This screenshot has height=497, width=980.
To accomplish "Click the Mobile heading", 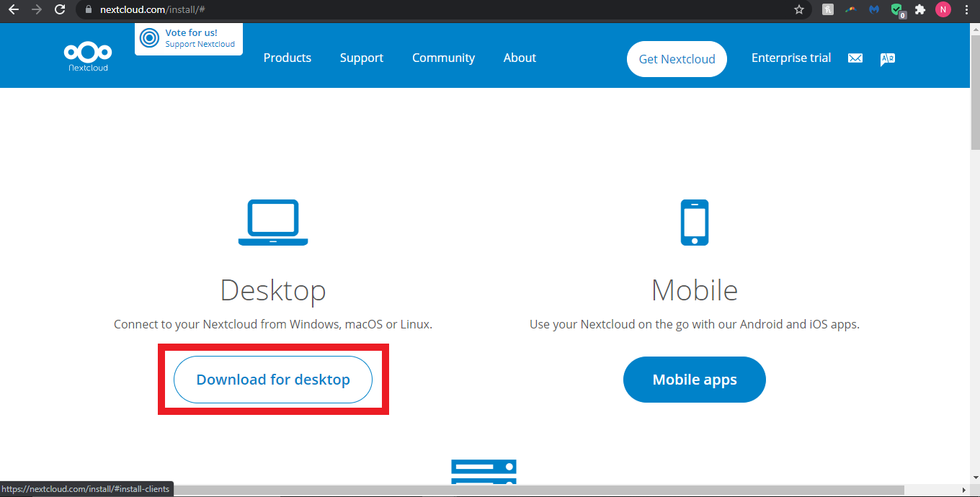I will click(695, 290).
